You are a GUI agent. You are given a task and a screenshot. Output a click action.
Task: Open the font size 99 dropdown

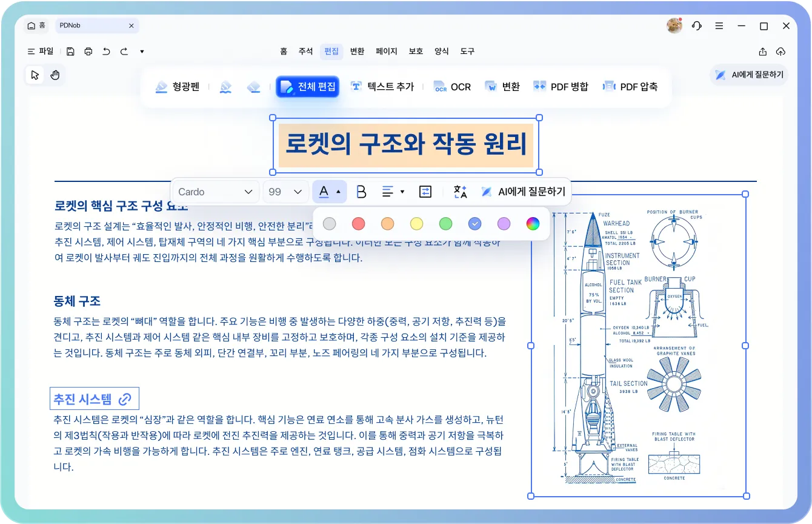coord(285,192)
